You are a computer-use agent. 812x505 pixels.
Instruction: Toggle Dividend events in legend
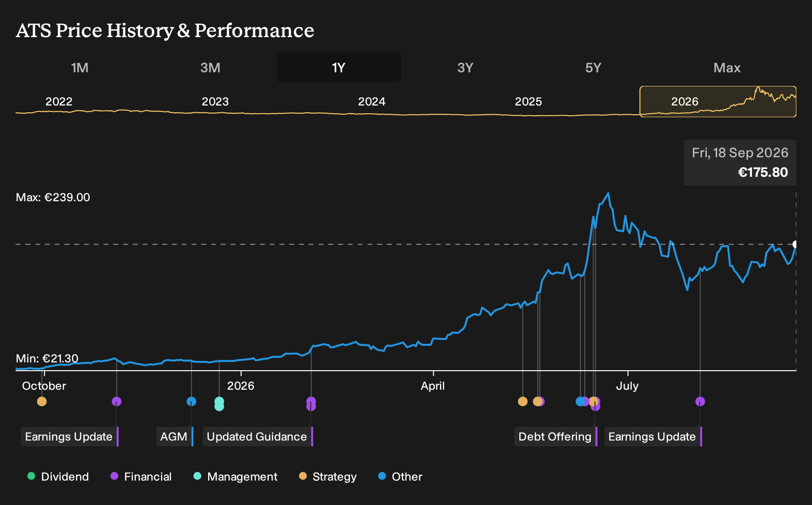point(58,477)
